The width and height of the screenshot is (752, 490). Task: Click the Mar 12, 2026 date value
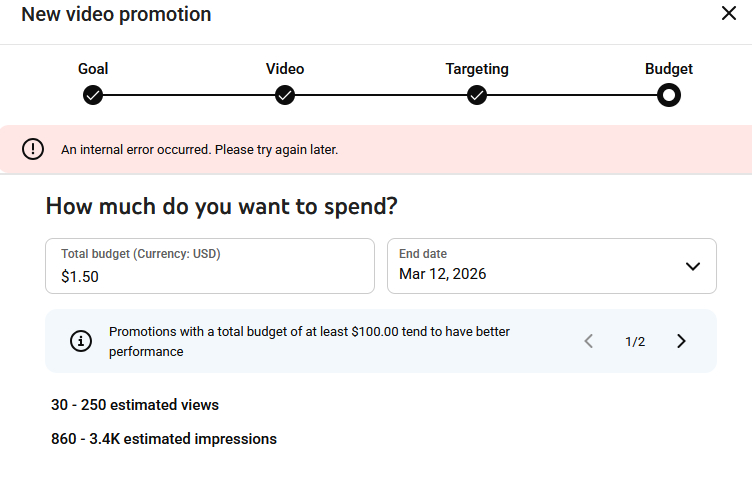click(x=443, y=274)
